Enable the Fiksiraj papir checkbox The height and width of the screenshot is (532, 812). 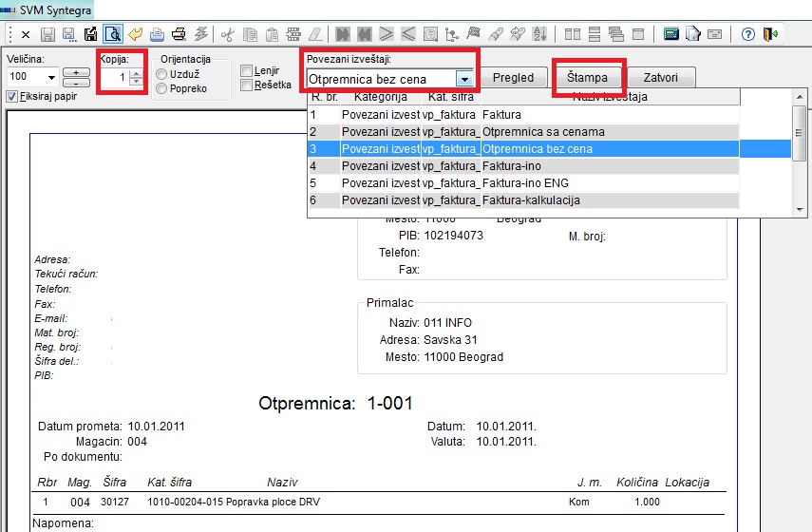coord(12,96)
